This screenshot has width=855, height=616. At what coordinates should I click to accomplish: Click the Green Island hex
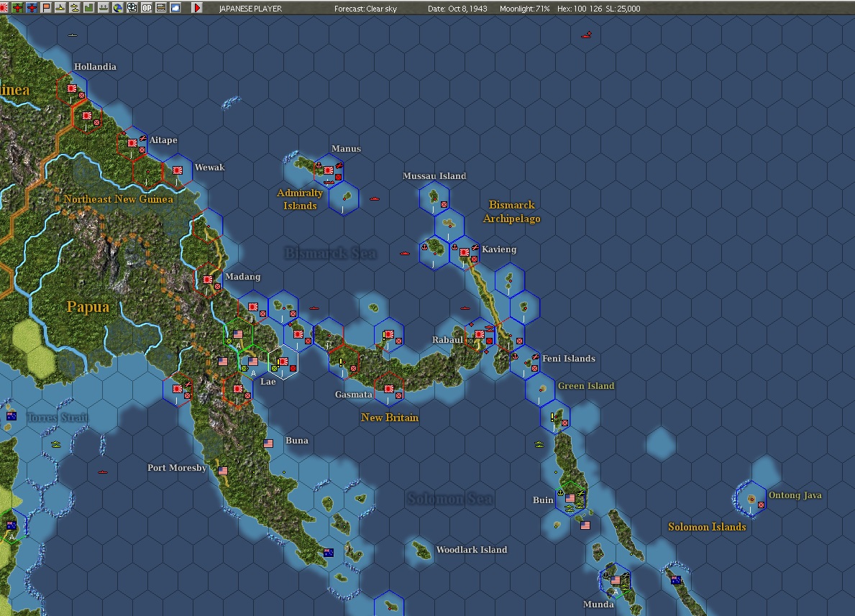tap(541, 389)
